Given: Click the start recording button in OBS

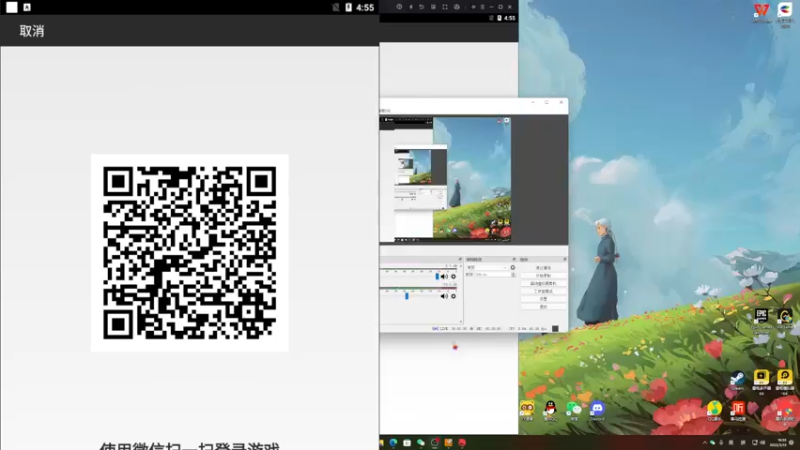Looking at the screenshot, I should [x=543, y=276].
